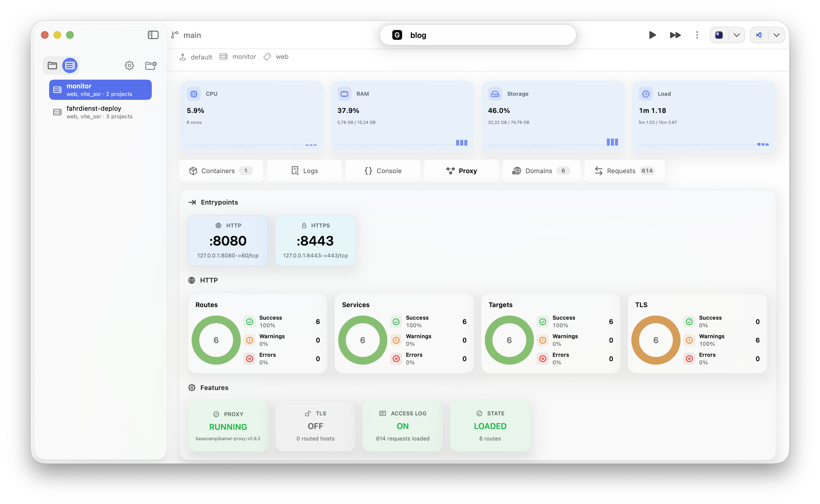Click the dark app icon button in toolbar
820x504 pixels.
(719, 35)
